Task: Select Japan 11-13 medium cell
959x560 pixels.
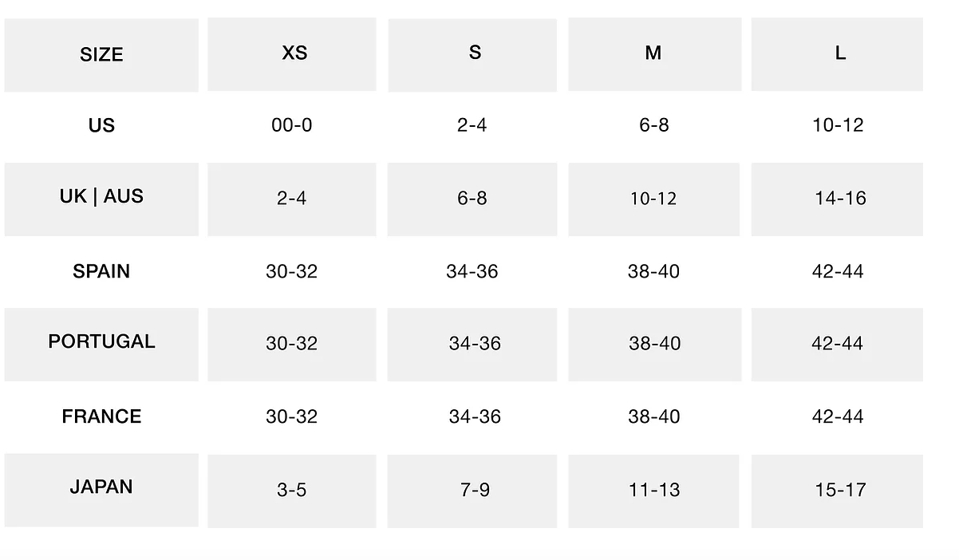Action: pos(654,491)
